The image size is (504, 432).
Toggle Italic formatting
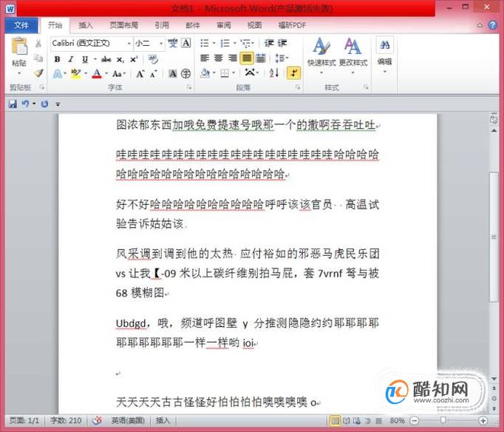click(x=71, y=59)
